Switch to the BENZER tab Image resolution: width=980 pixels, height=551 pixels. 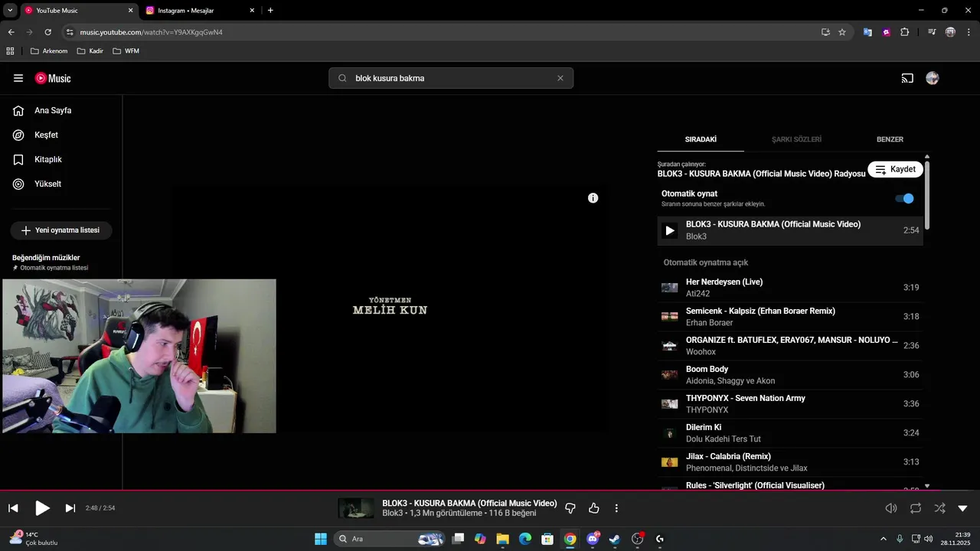tap(890, 139)
